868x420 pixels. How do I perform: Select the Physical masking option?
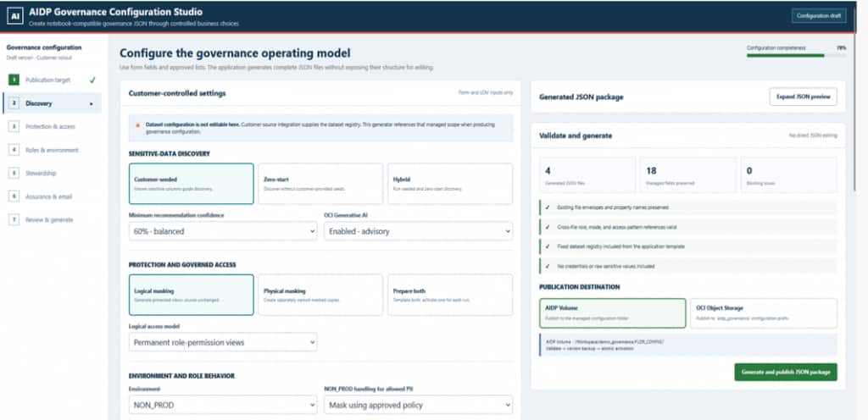[x=320, y=295]
